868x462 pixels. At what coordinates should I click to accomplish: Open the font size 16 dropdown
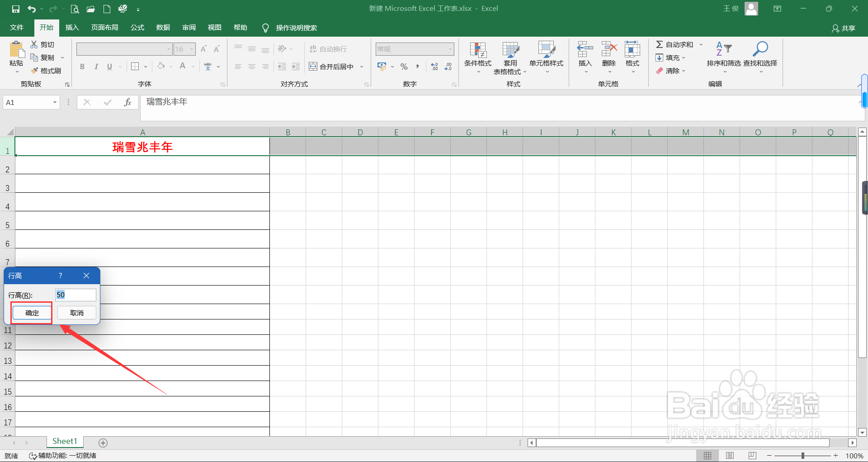tap(192, 49)
